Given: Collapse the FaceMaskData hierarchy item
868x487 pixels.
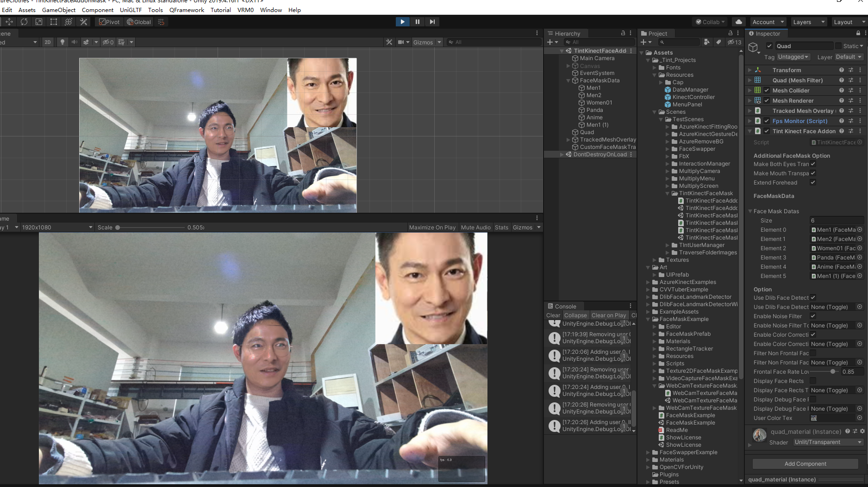Looking at the screenshot, I should [x=568, y=80].
